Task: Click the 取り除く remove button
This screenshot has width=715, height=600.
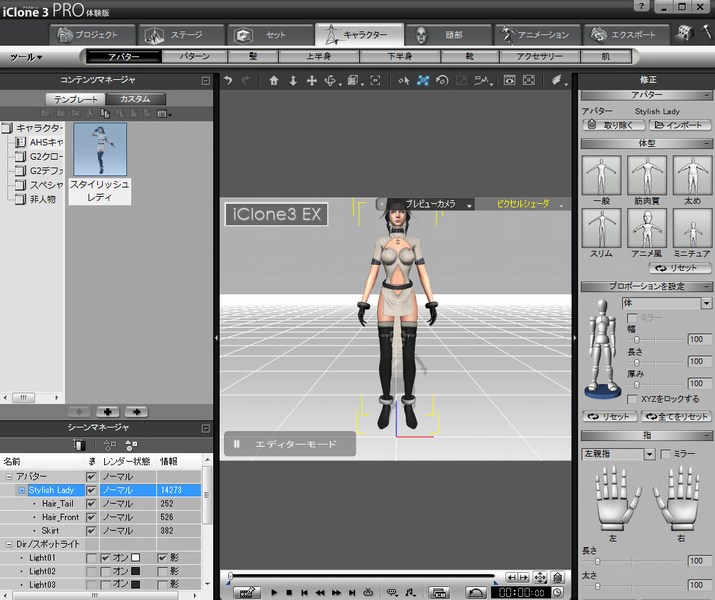Action: [x=613, y=125]
